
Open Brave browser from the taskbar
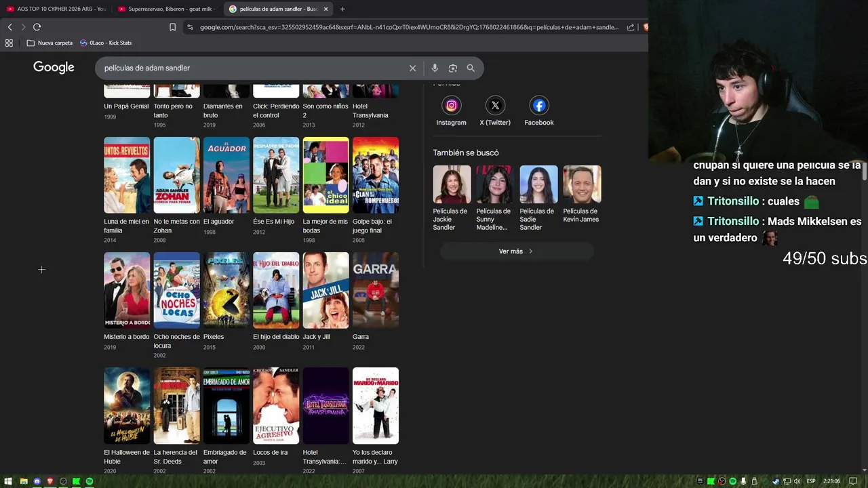[50, 481]
